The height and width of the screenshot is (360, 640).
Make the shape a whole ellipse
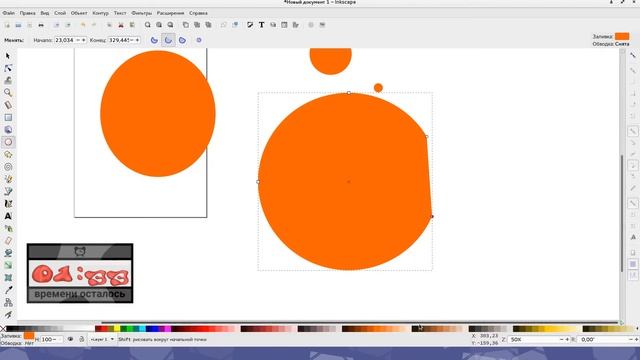pos(199,40)
